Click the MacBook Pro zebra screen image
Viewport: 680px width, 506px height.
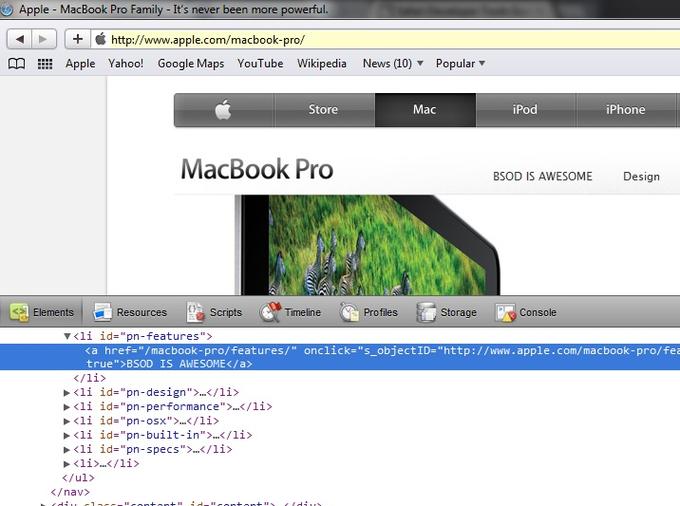(x=368, y=245)
